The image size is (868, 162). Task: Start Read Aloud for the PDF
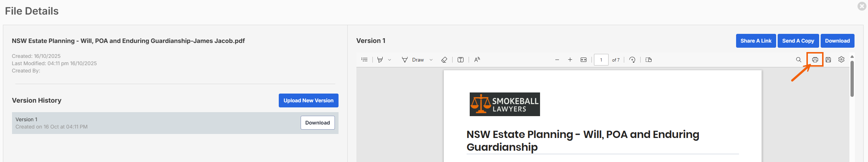[x=477, y=60]
